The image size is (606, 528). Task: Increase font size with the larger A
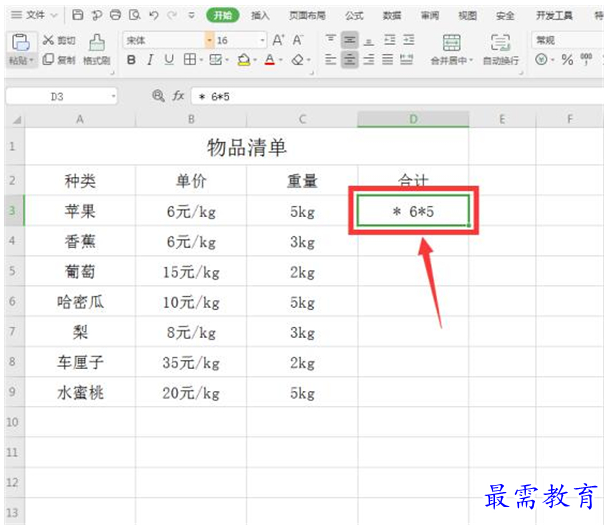[x=278, y=40]
